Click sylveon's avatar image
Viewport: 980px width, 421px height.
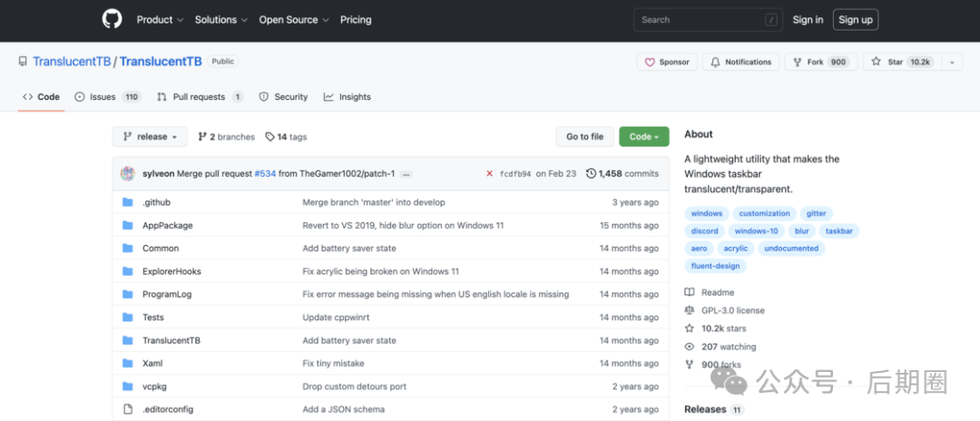(128, 173)
